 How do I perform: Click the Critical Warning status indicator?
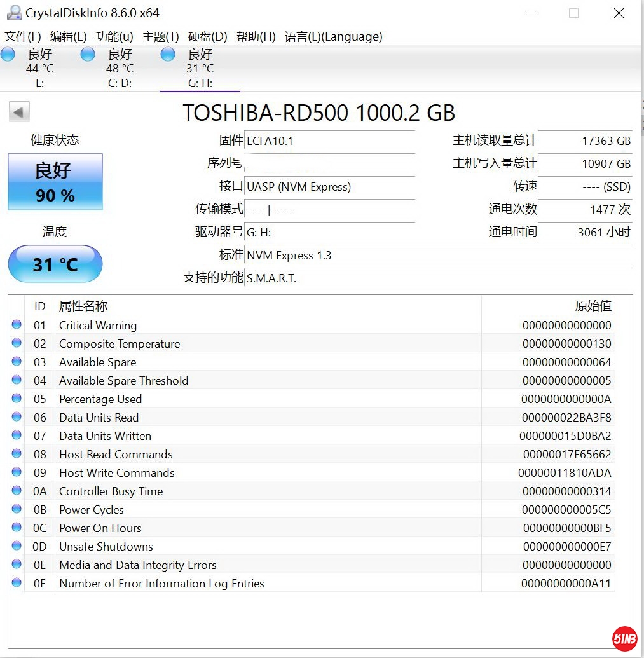pos(17,325)
